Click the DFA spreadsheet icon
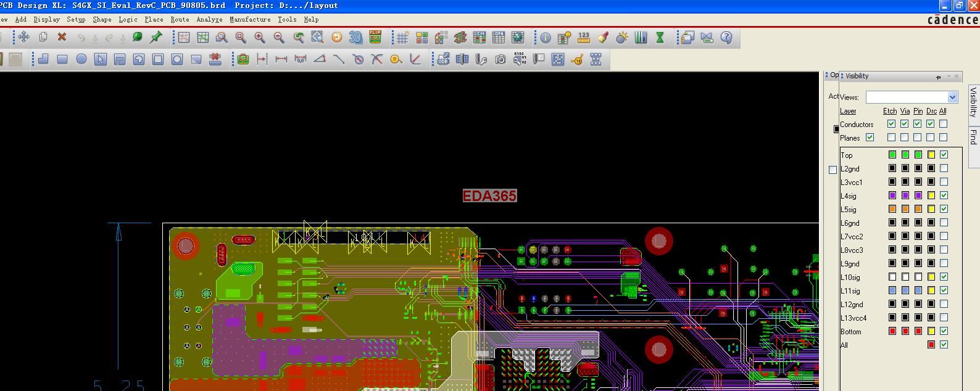Image resolution: width=980 pixels, height=391 pixels. coord(499,38)
